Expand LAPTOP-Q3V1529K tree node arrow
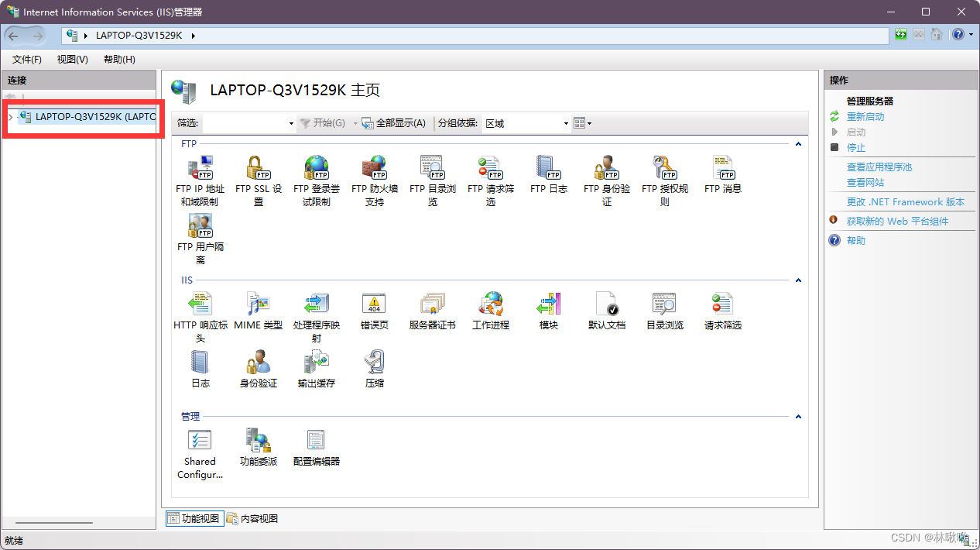 [10, 117]
